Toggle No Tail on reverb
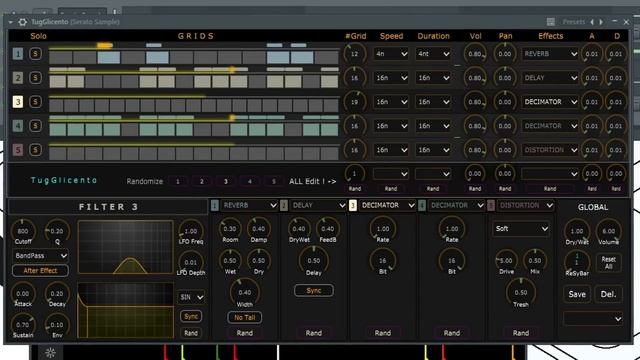 click(244, 317)
